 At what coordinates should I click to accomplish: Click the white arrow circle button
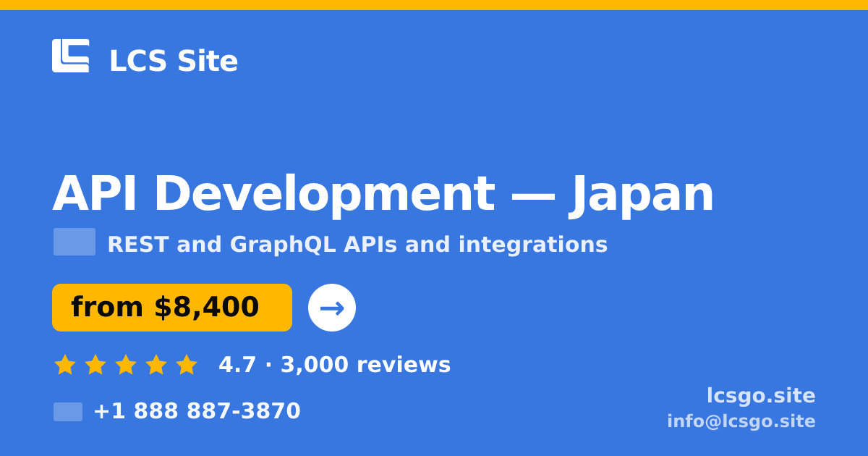coord(332,308)
